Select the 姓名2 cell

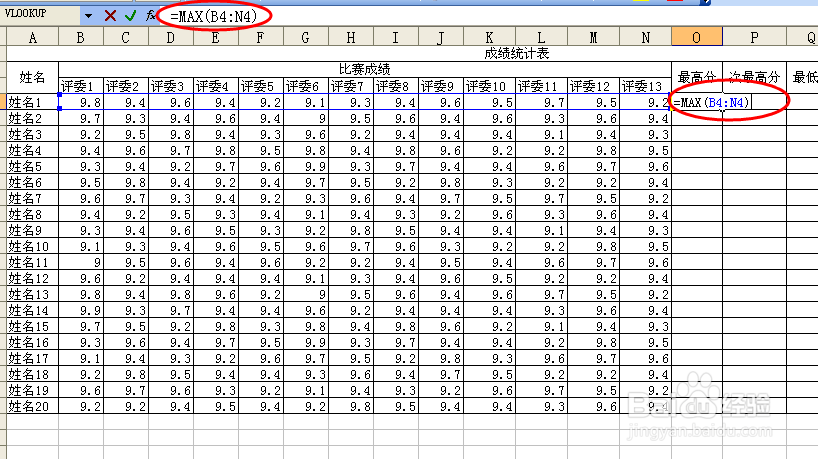[x=32, y=118]
